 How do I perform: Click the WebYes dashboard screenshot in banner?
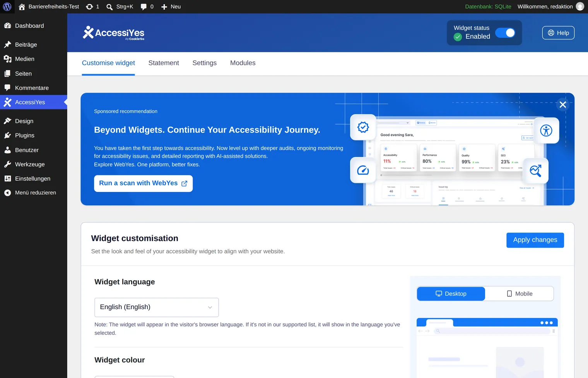[x=455, y=161]
